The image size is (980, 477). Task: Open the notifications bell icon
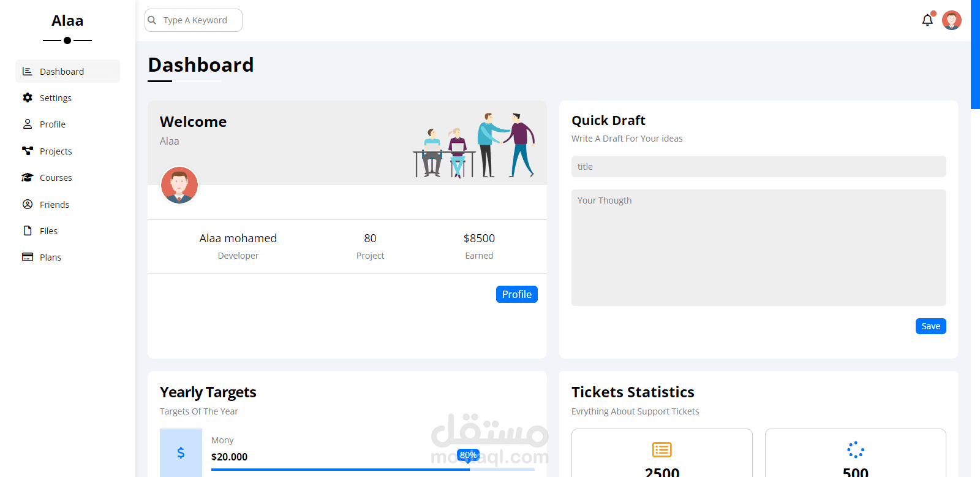click(x=927, y=20)
